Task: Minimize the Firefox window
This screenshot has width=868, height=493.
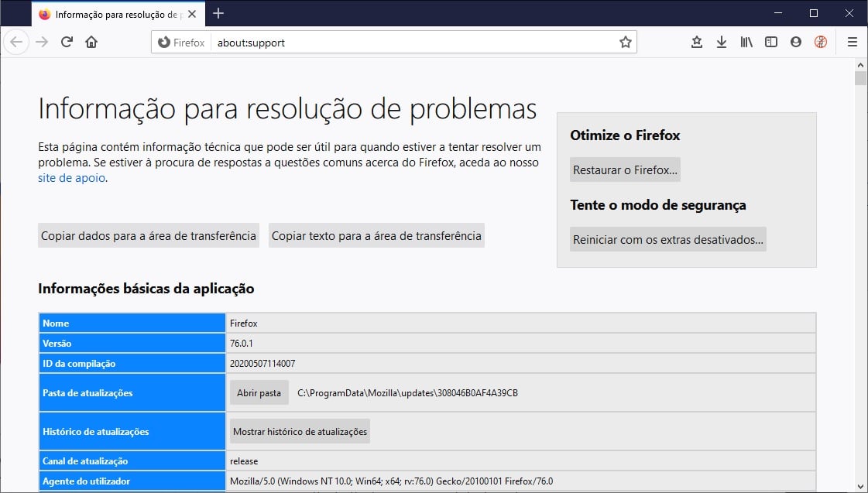Action: tap(778, 13)
